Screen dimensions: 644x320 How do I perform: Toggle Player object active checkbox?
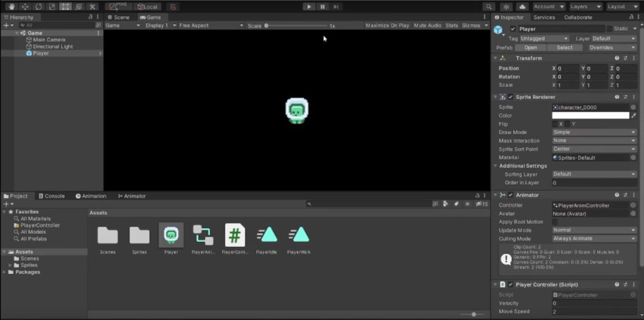[x=513, y=29]
